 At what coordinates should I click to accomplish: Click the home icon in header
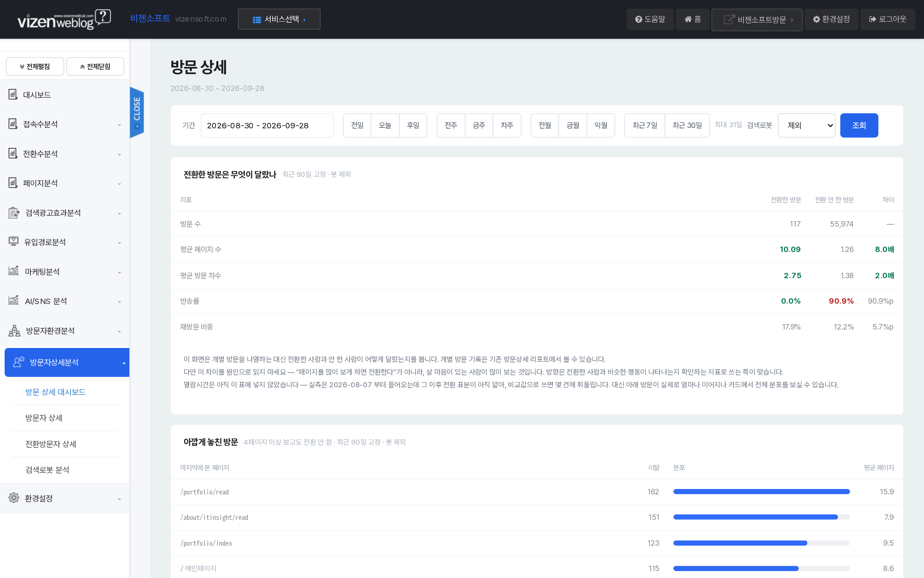[688, 19]
